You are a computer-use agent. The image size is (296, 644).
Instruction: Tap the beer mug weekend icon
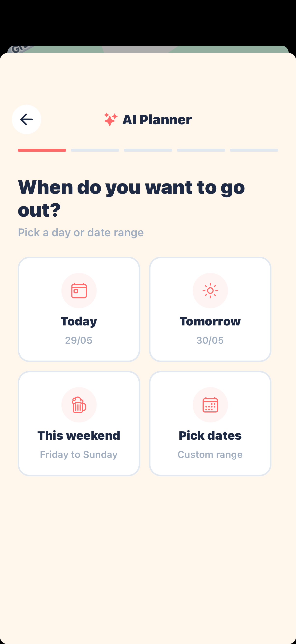coord(79,405)
